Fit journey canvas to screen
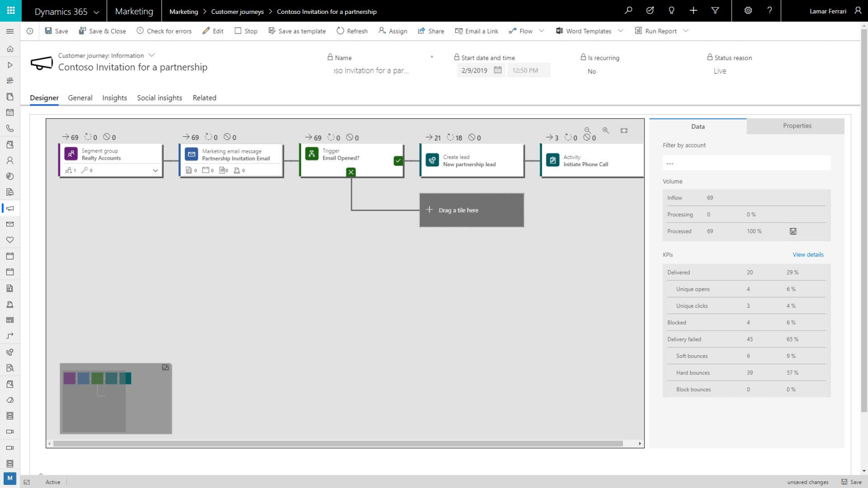 tap(624, 130)
